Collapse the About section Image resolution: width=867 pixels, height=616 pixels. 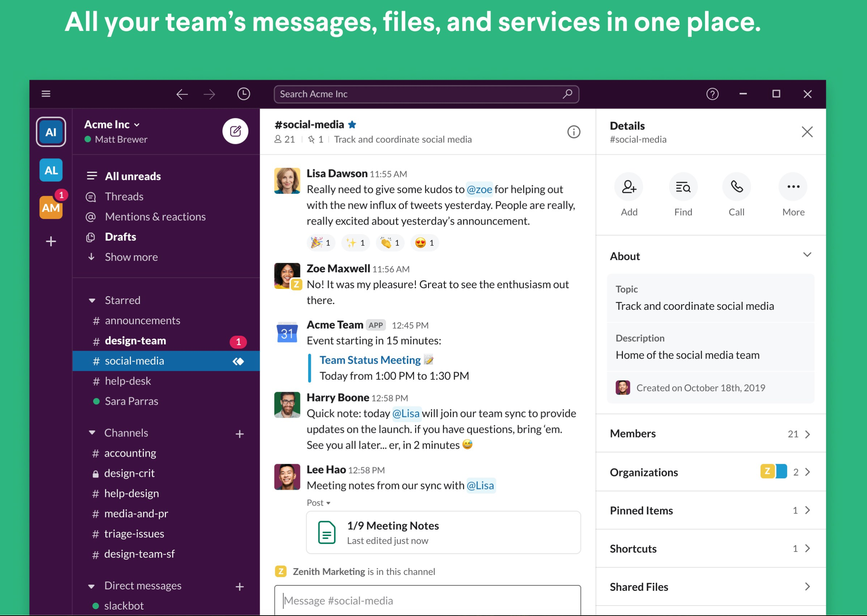click(x=807, y=255)
